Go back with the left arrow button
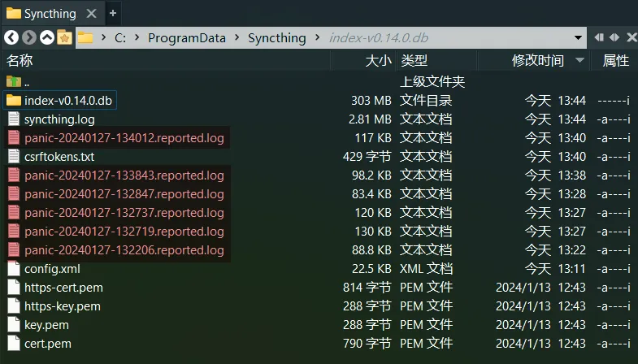 (x=11, y=37)
